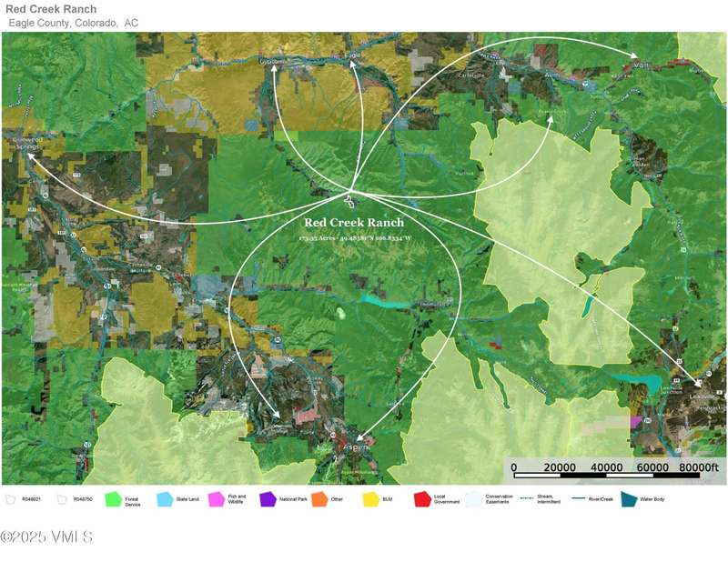Select the Fish and Wildlife pink legend icon
The image size is (728, 562).
click(x=216, y=499)
